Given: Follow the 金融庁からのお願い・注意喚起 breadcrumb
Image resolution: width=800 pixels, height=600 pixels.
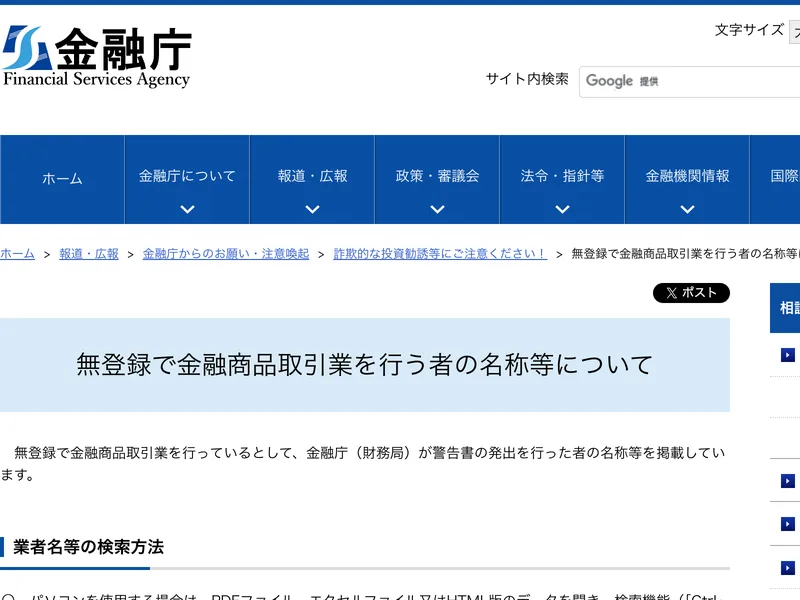Looking at the screenshot, I should (x=226, y=254).
